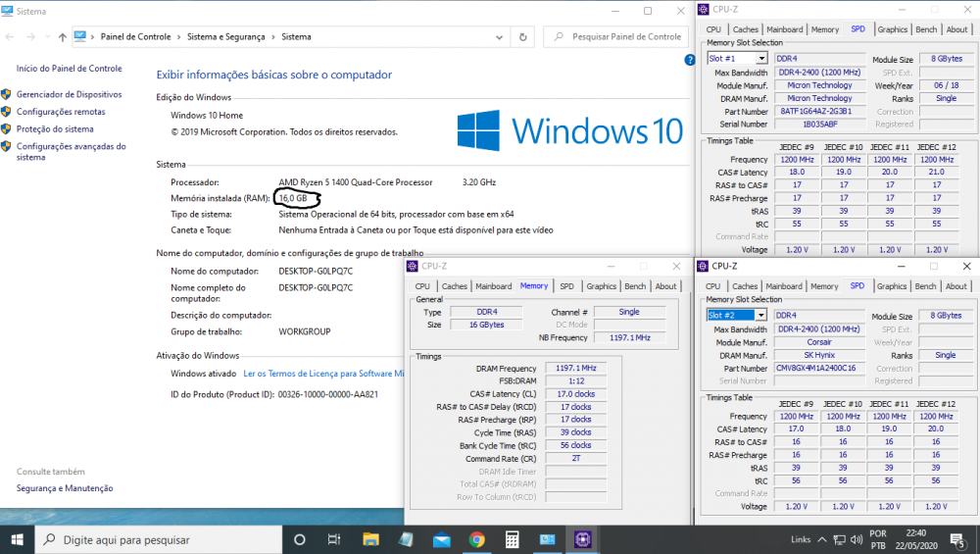Launch File Explorer from the taskbar
Viewport: 980px width, 554px height.
[370, 539]
